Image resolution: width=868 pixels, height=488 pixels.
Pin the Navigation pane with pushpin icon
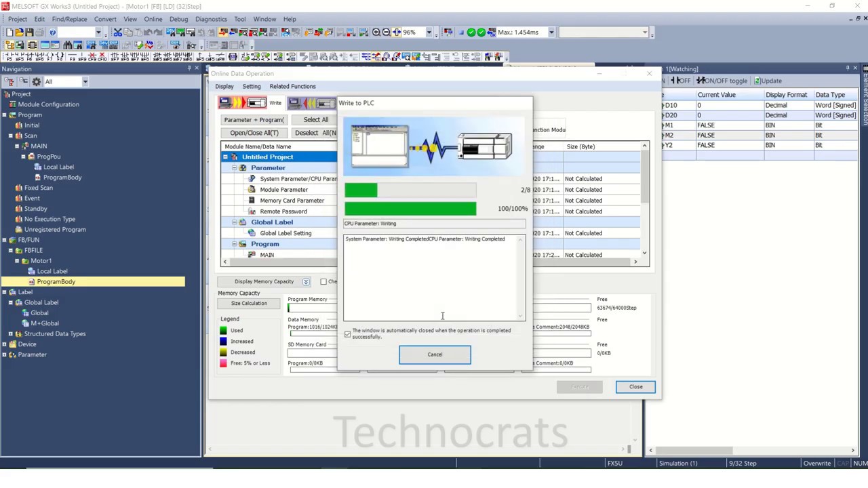(189, 68)
